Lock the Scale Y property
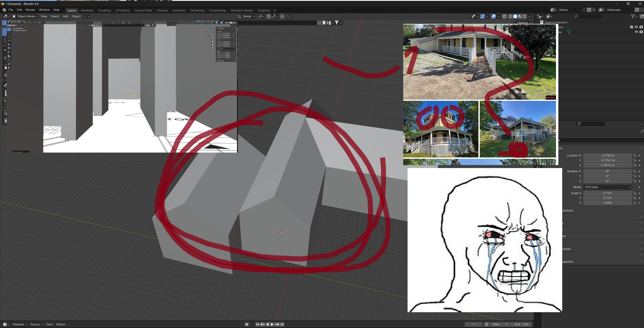Image resolution: width=644 pixels, height=328 pixels. point(635,198)
